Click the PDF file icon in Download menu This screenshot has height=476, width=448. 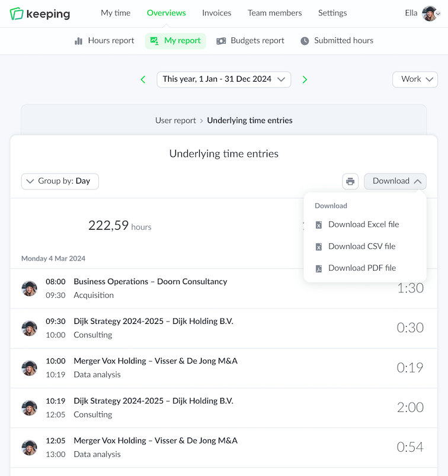click(x=319, y=268)
